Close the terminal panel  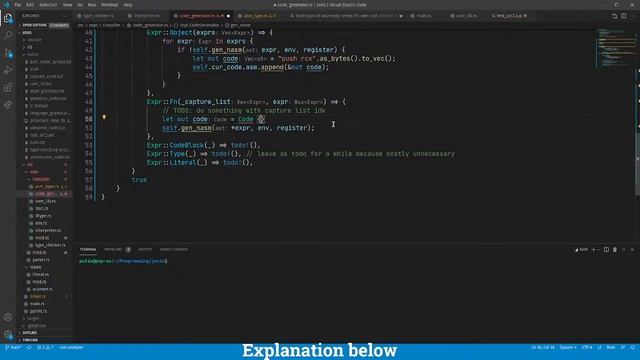click(x=632, y=249)
